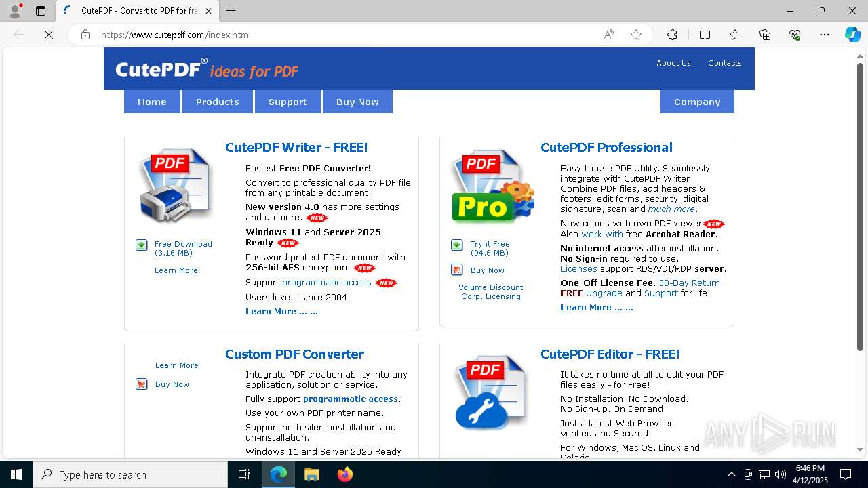The height and width of the screenshot is (488, 868).
Task: Open Firefox from the taskbar
Action: tap(344, 474)
